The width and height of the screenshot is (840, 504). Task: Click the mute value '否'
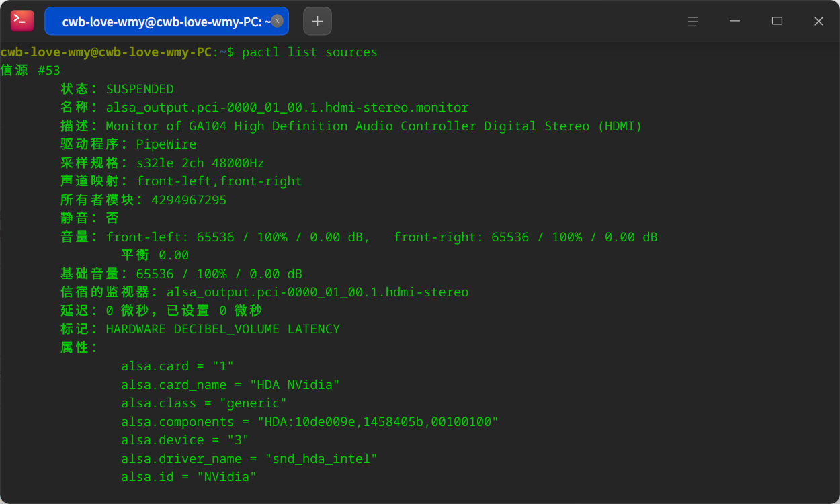pos(112,218)
